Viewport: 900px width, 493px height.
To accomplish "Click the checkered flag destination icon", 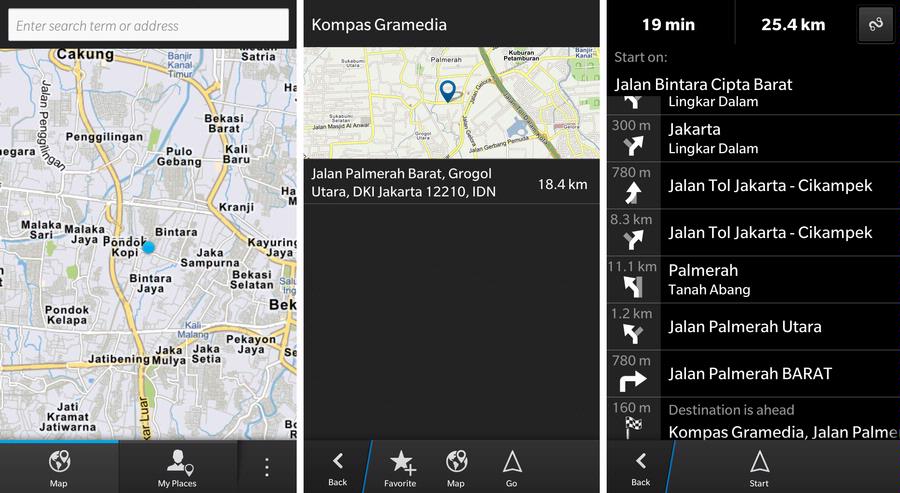I will (x=634, y=427).
